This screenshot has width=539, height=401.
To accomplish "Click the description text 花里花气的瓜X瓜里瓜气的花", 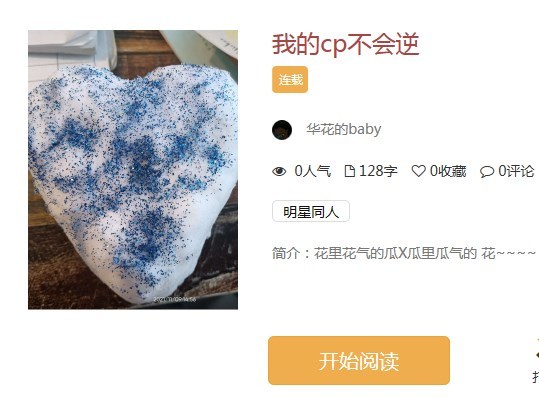I will pyautogui.click(x=405, y=253).
